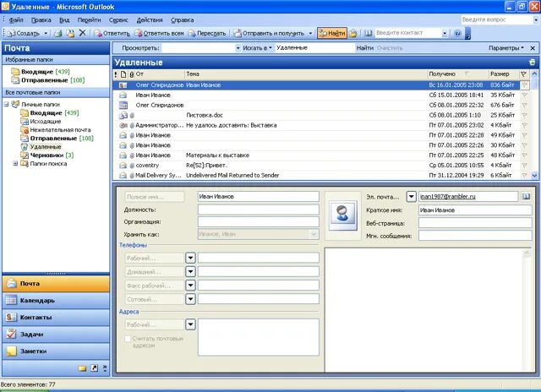Click the icon right of the Найти button
Screen dimensions: 541x392
point(353,33)
